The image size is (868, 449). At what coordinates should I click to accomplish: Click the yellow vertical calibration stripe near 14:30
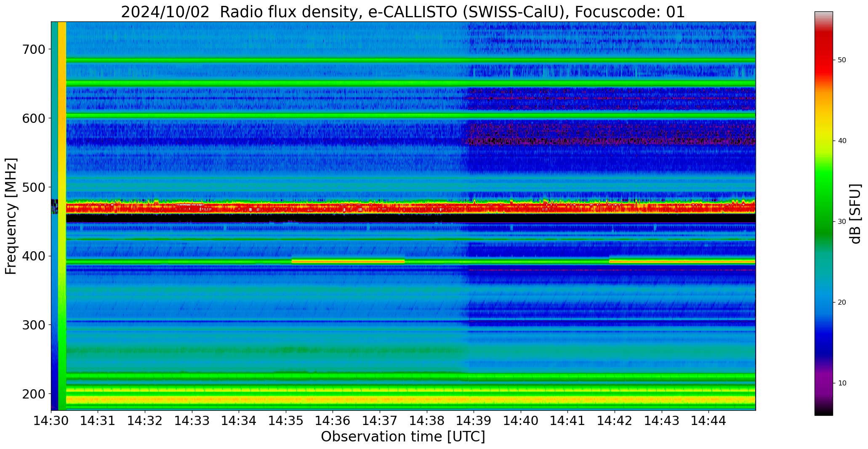click(x=62, y=216)
